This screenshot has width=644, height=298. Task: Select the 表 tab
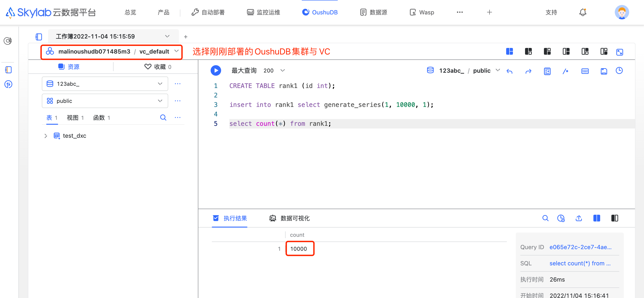click(52, 117)
